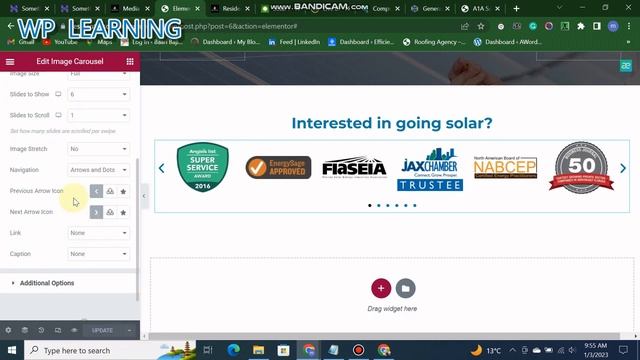640x360 pixels.
Task: Click the Super Service Award logo slide
Action: pos(203,167)
